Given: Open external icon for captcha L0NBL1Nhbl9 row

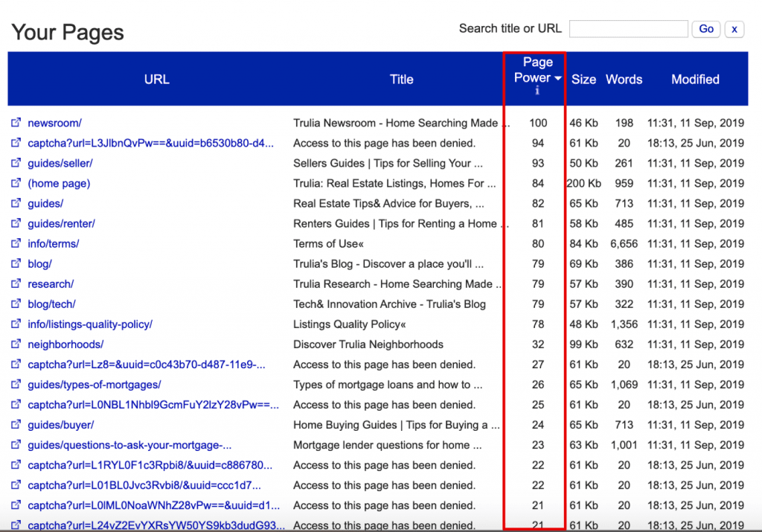Looking at the screenshot, I should pos(16,404).
